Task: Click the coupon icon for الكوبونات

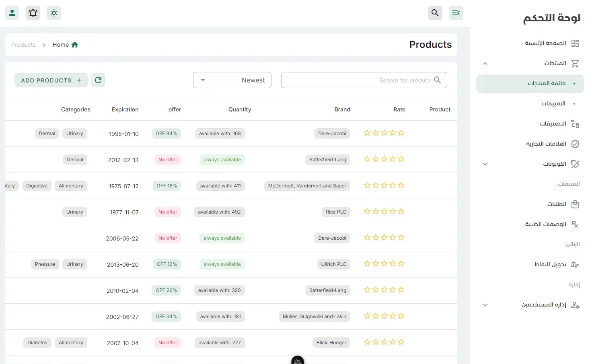Action: pyautogui.click(x=575, y=164)
